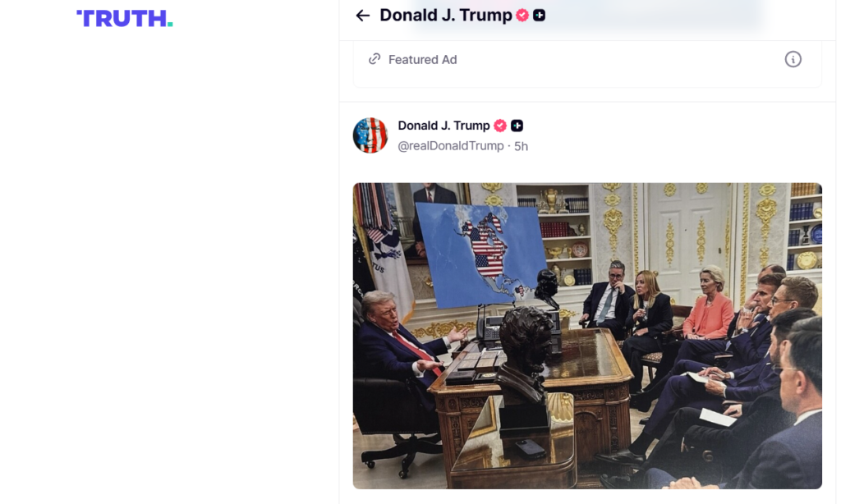841x504 pixels.
Task: Click black plus badge beside post author
Action: 517,126
